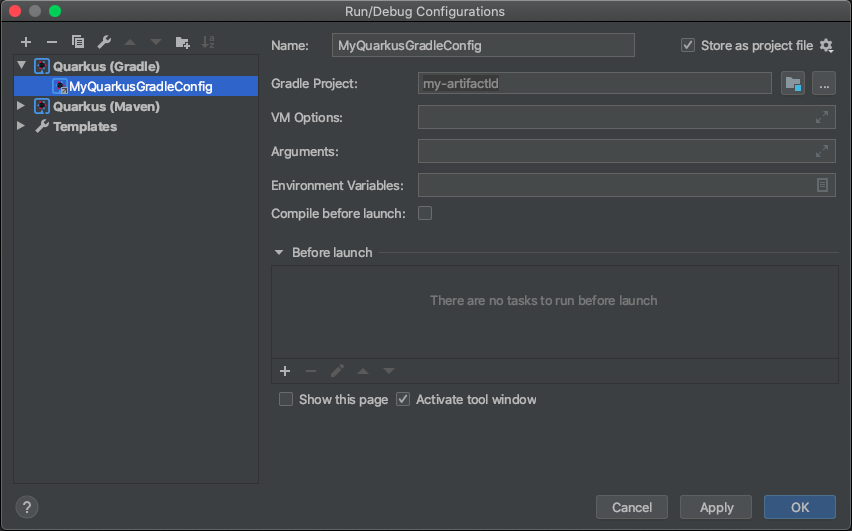The height and width of the screenshot is (531, 852).
Task: Browse for Gradle project with the folder icon
Action: pyautogui.click(x=793, y=84)
